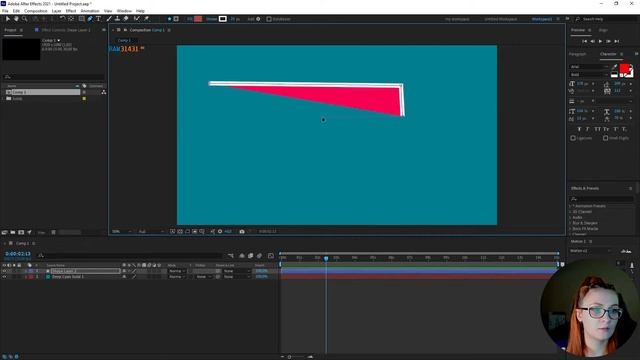The height and width of the screenshot is (360, 640).
Task: Select the Hand tool
Action: [16, 19]
